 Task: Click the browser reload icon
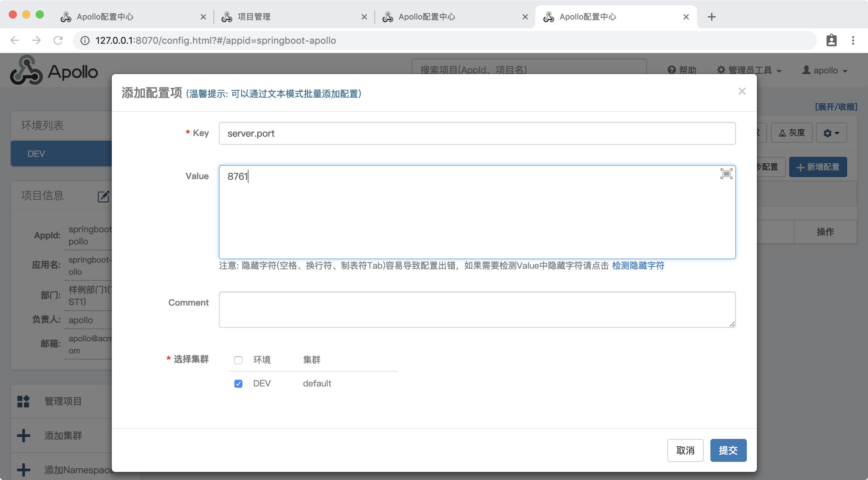coord(58,40)
